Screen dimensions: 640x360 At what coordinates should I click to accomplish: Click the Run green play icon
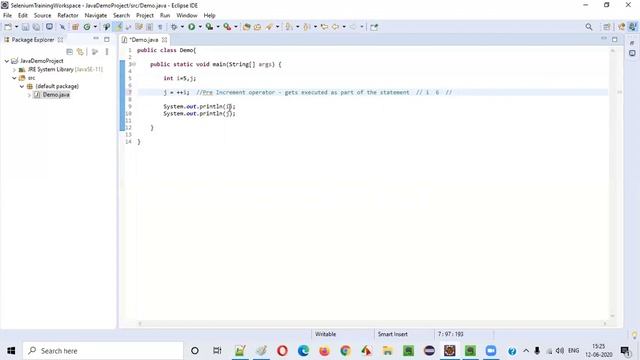pyautogui.click(x=191, y=27)
